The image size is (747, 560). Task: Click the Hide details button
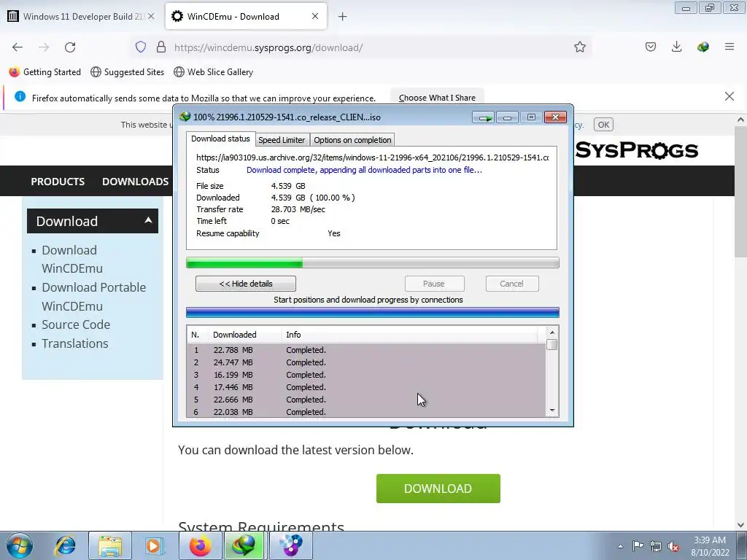tap(245, 284)
